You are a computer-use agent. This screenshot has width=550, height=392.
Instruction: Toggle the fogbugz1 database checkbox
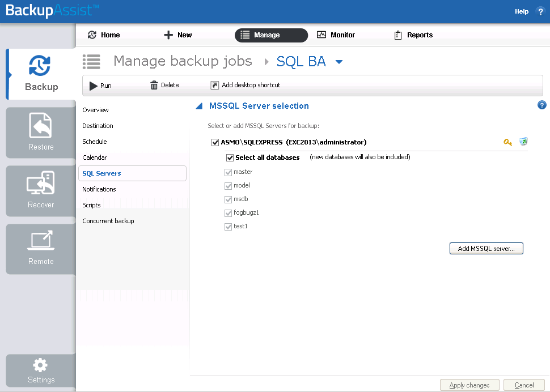coord(228,213)
